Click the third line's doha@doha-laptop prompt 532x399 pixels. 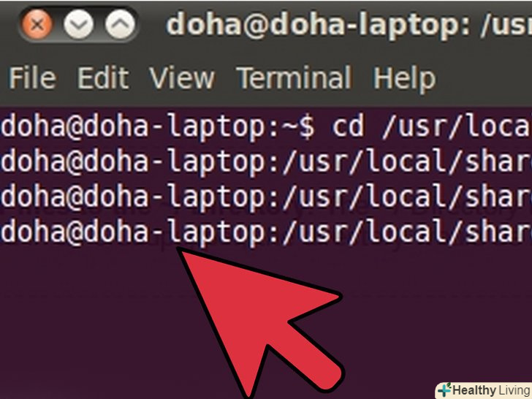coord(134,198)
